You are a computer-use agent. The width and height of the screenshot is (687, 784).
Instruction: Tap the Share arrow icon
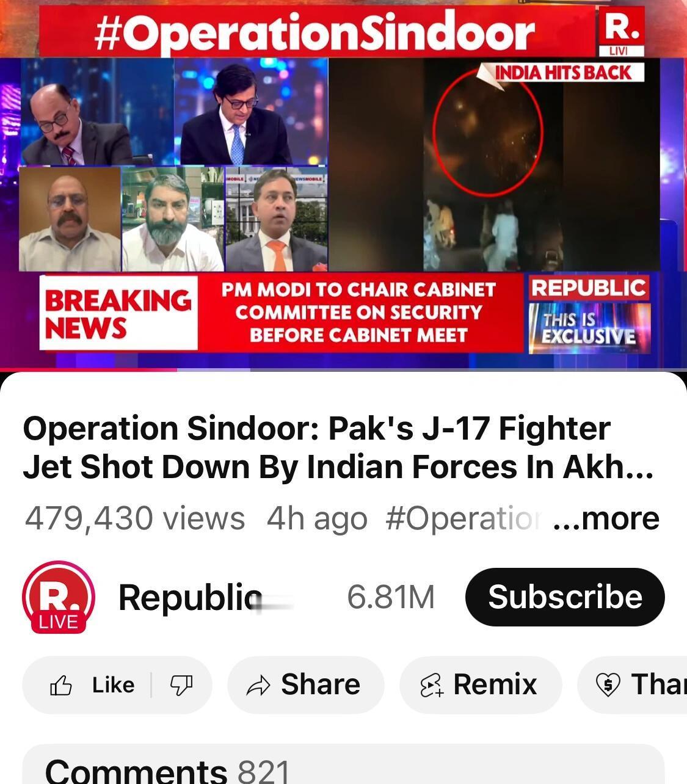258,686
